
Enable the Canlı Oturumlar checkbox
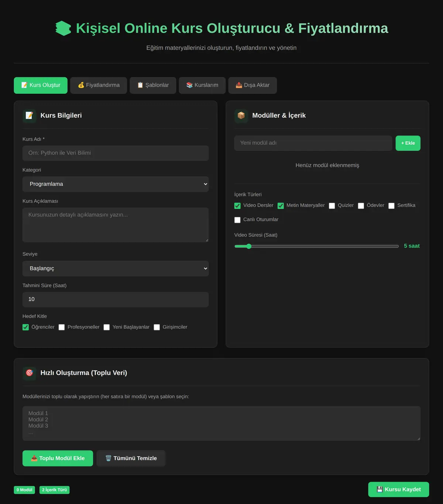coord(237,220)
